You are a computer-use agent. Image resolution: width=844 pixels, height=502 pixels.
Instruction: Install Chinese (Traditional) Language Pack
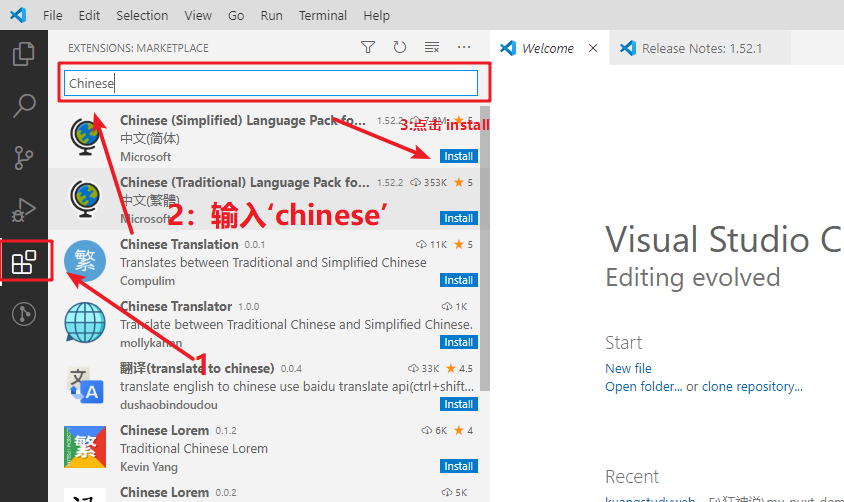(459, 218)
